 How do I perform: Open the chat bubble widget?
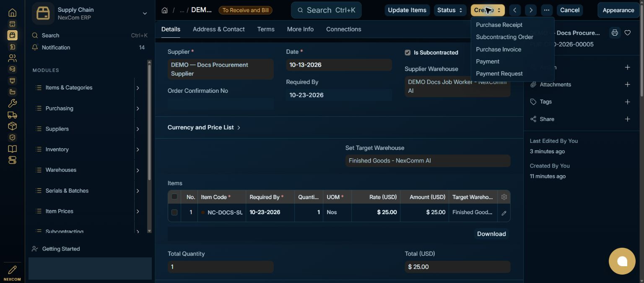coord(622,261)
